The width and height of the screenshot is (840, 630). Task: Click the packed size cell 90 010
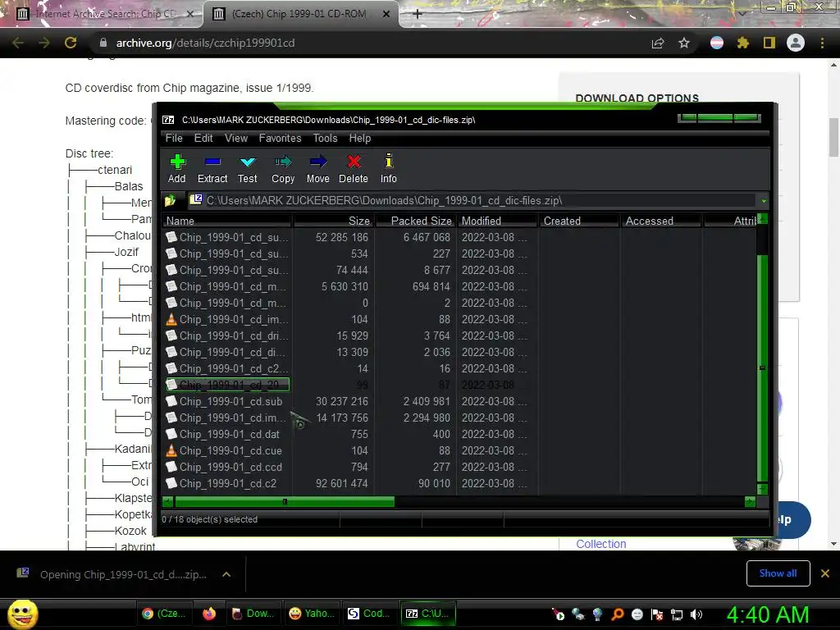pyautogui.click(x=434, y=483)
